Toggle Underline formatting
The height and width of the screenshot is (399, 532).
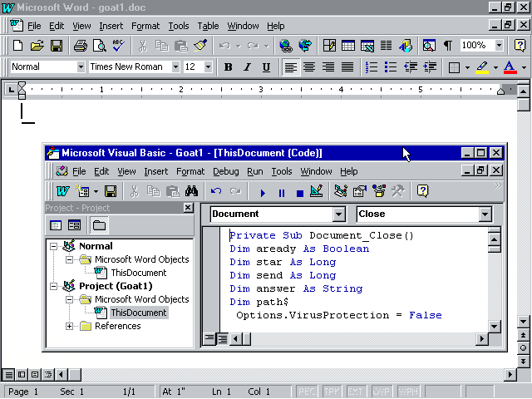(266, 67)
